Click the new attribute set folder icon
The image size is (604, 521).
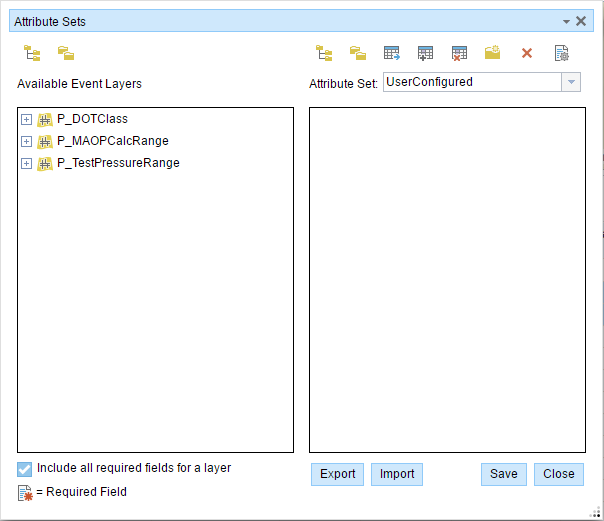493,53
